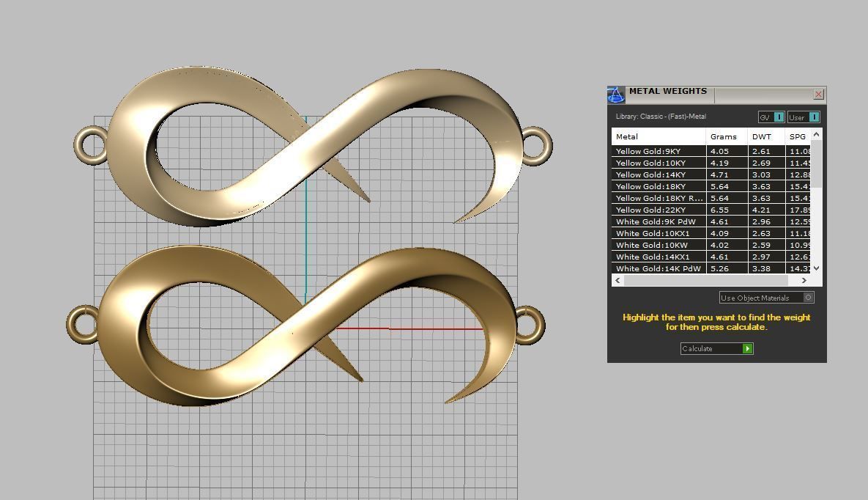Click the Grams column header
This screenshot has height=500, width=868.
pyautogui.click(x=724, y=136)
